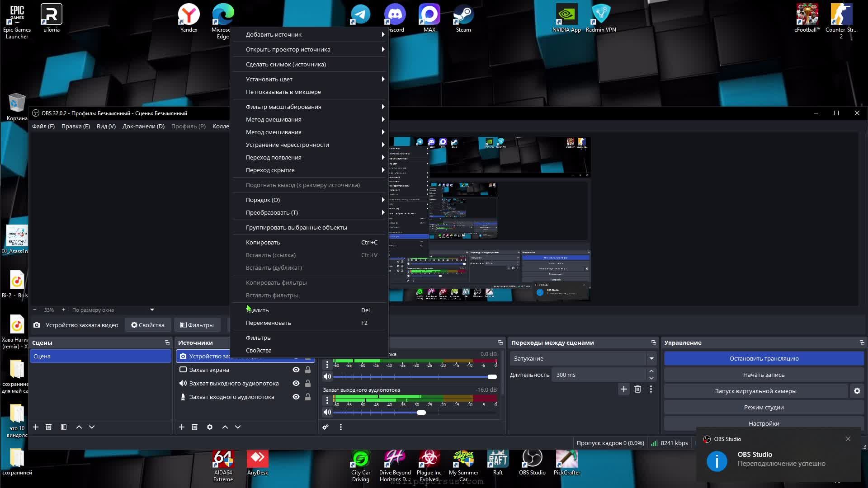Adjust volume slider of 0.0 dB channel
The height and width of the screenshot is (488, 868).
(415, 376)
